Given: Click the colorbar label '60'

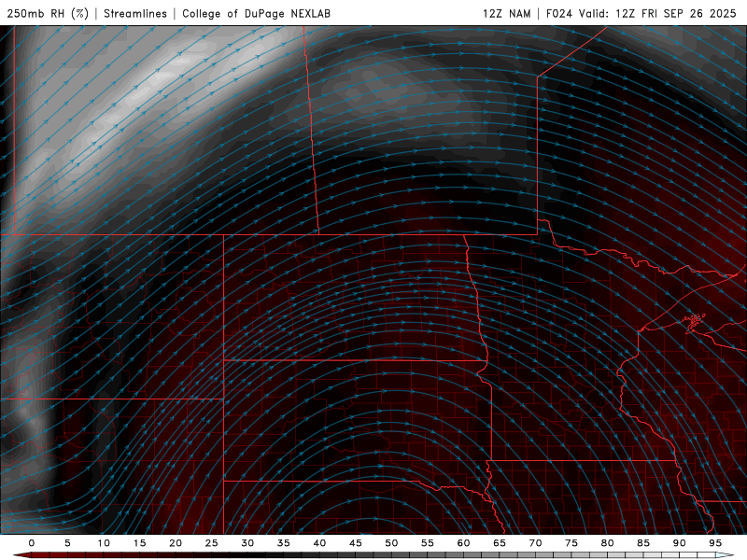Looking at the screenshot, I should coord(463,543).
